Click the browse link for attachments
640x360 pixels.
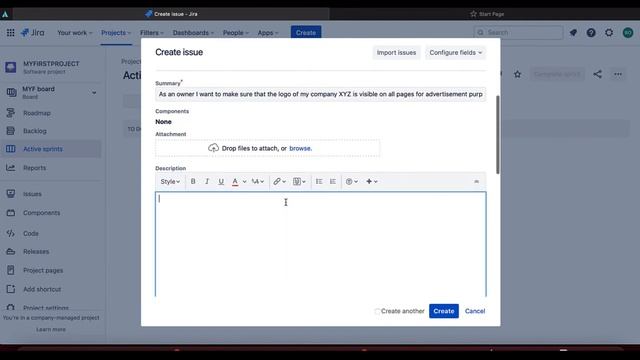(x=300, y=148)
